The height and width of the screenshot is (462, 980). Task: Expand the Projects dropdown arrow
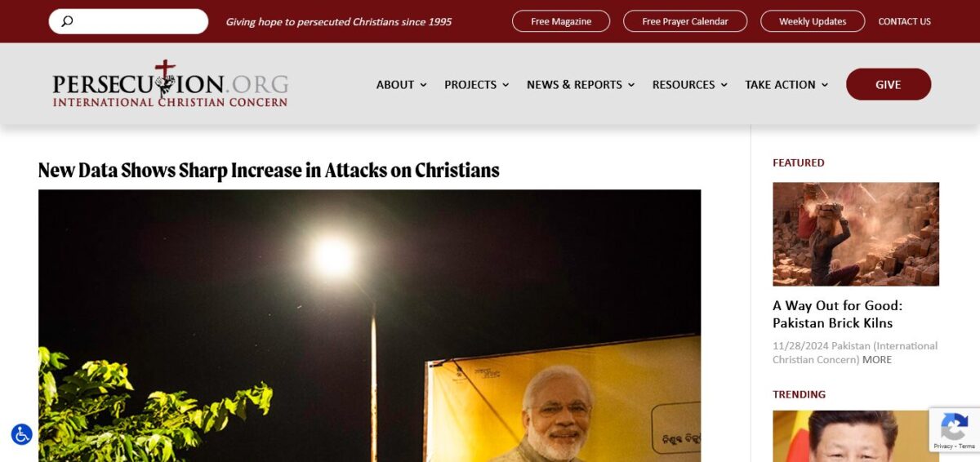click(506, 85)
